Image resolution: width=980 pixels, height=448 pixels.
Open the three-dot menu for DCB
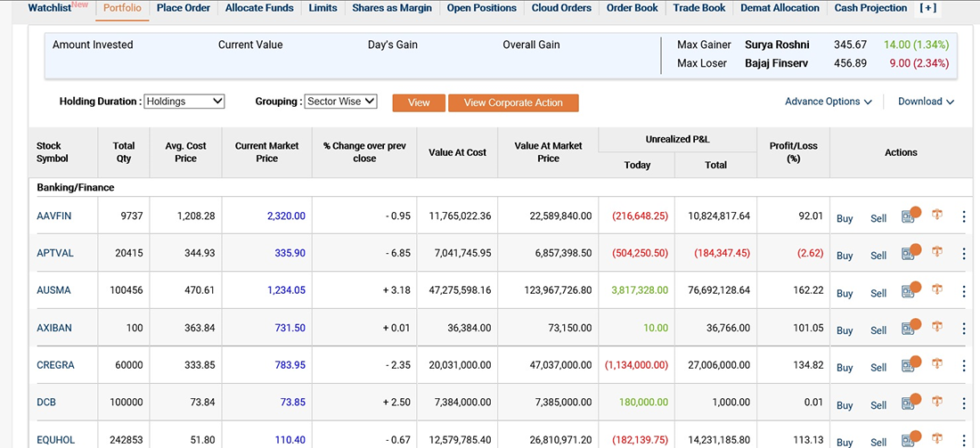[963, 403]
